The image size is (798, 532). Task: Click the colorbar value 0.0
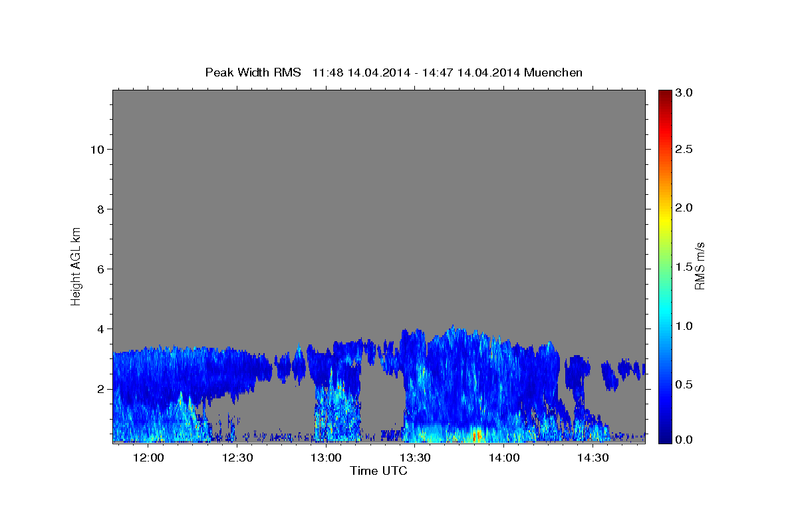pyautogui.click(x=684, y=440)
